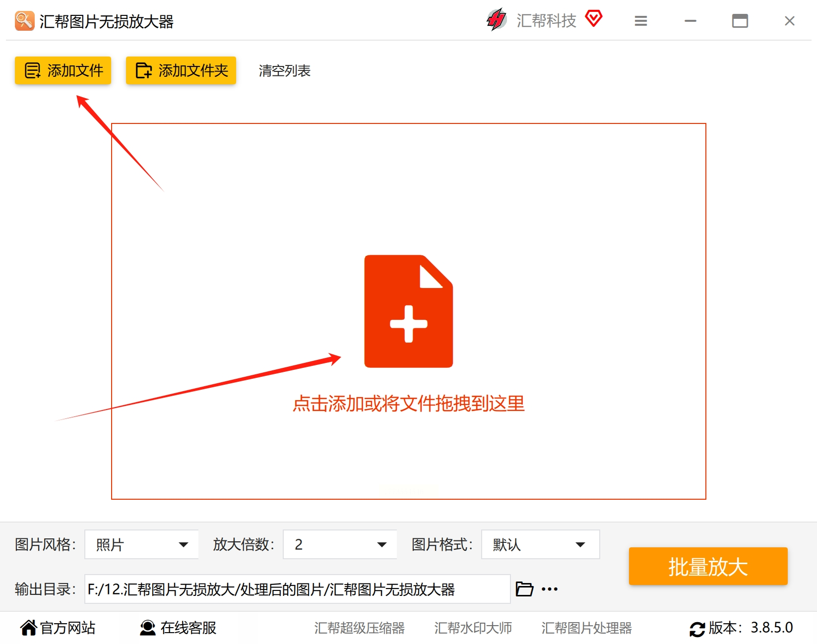The width and height of the screenshot is (817, 644).
Task: Open the output folder icon
Action: pyautogui.click(x=524, y=589)
